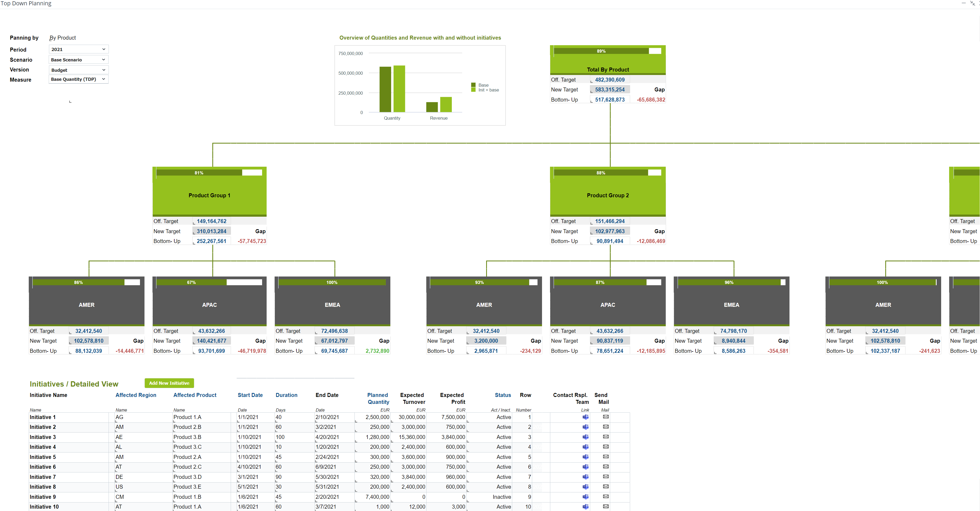Viewport: 980px width, 511px height.
Task: Open Teams link for Initiative 7
Action: click(x=585, y=477)
